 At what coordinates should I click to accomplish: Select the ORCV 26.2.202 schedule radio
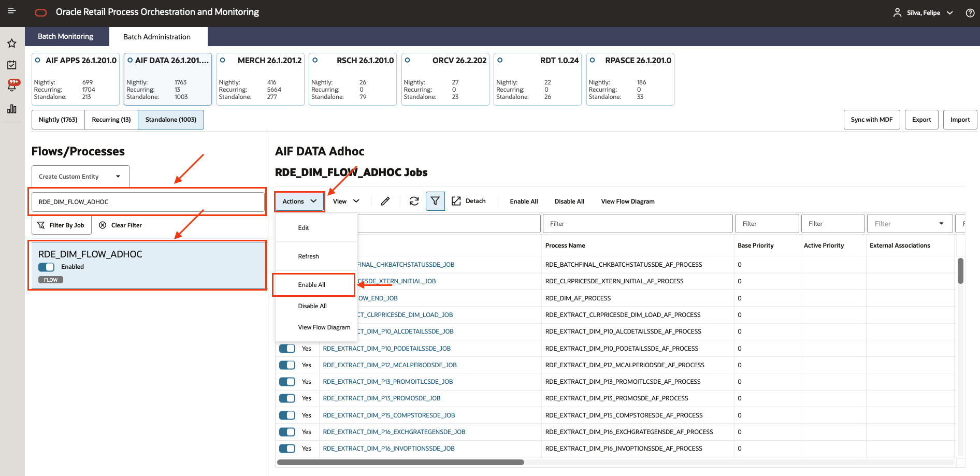click(407, 61)
